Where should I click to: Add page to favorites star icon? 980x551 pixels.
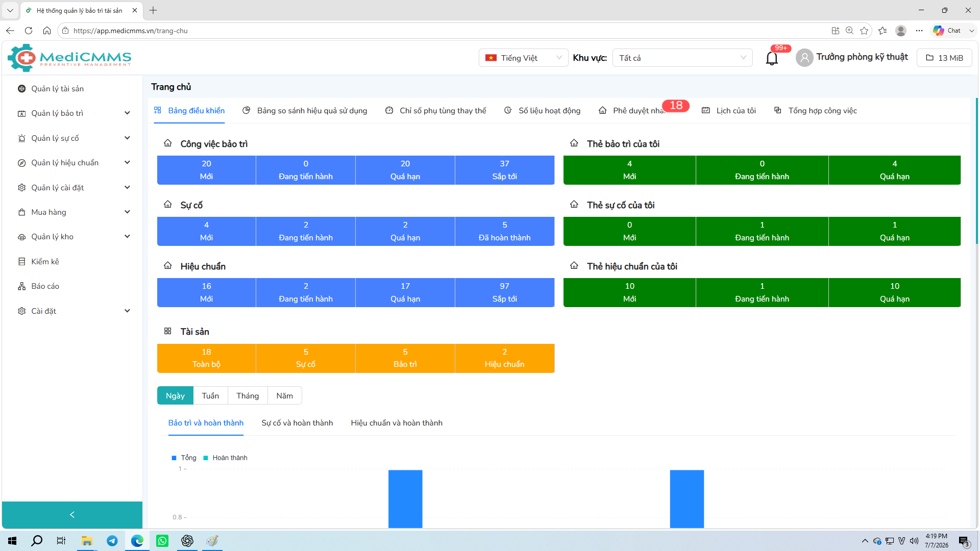tap(864, 31)
